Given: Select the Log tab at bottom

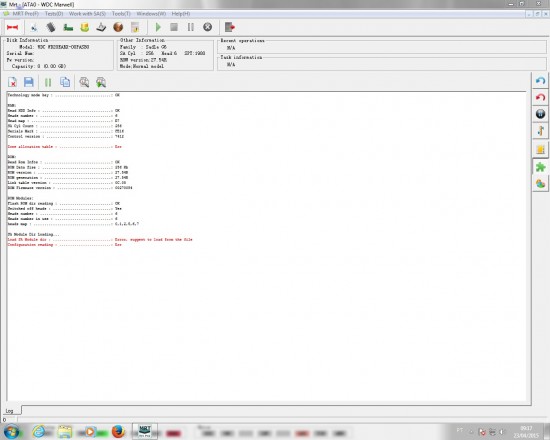Looking at the screenshot, I should pyautogui.click(x=9, y=411).
